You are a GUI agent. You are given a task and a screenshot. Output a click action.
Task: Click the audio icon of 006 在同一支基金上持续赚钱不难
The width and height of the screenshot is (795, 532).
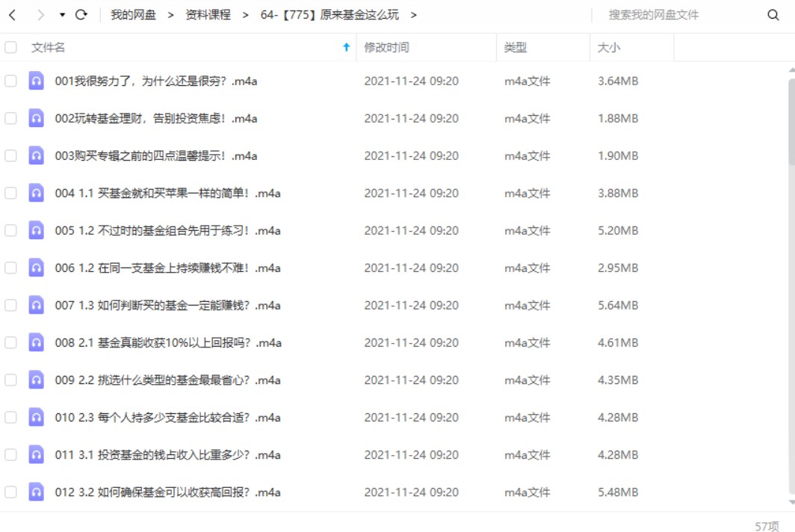36,267
